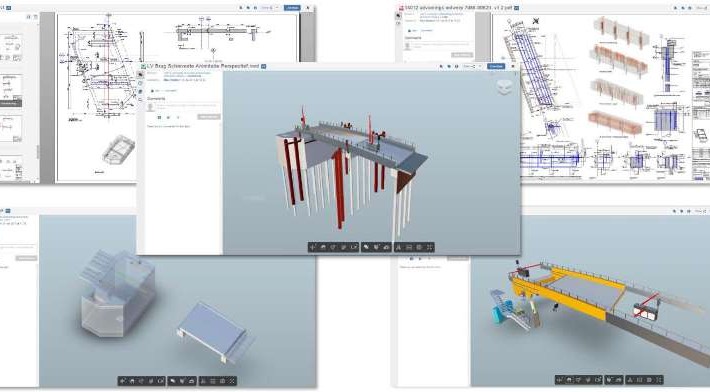Enter fullscreen in the yellow bridge model viewer
Image resolution: width=710 pixels, height=392 pixels.
[659, 380]
